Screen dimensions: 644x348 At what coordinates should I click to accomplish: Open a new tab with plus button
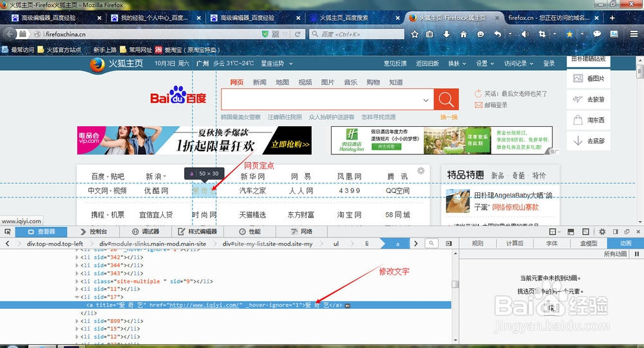(612, 17)
